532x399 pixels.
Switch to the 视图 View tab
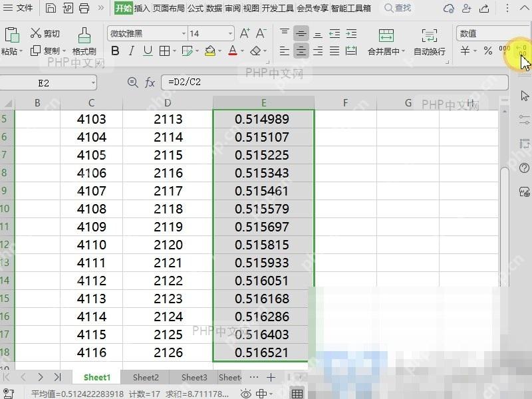(251, 8)
